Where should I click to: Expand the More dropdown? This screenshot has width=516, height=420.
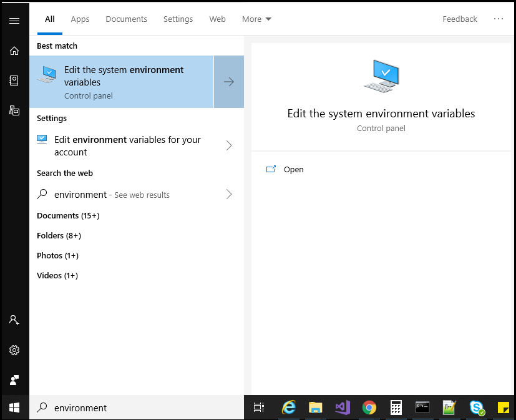coord(256,19)
